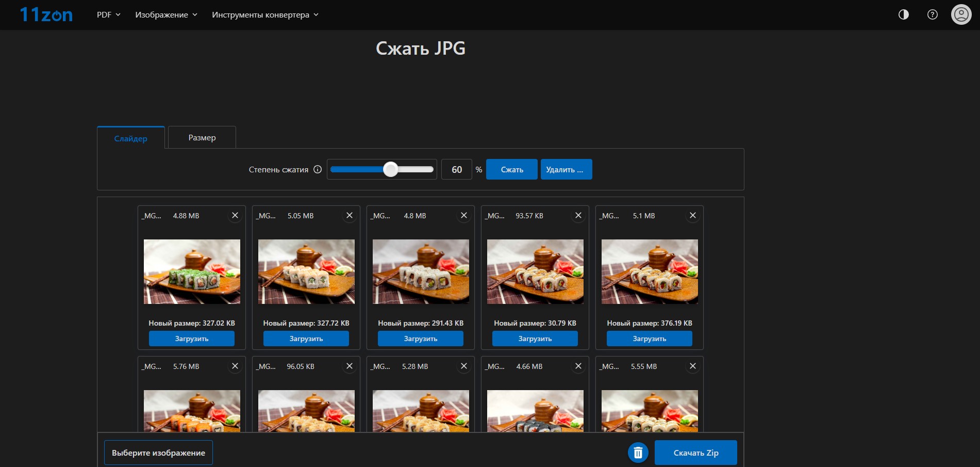Click Загрузить under 327.02 KB result
The image size is (980, 467).
click(192, 339)
